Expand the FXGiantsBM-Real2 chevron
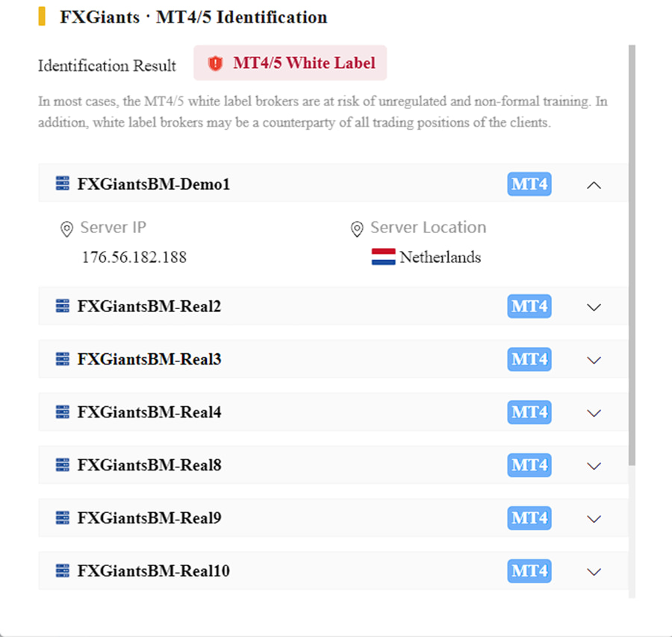This screenshot has height=637, width=672. [x=594, y=307]
